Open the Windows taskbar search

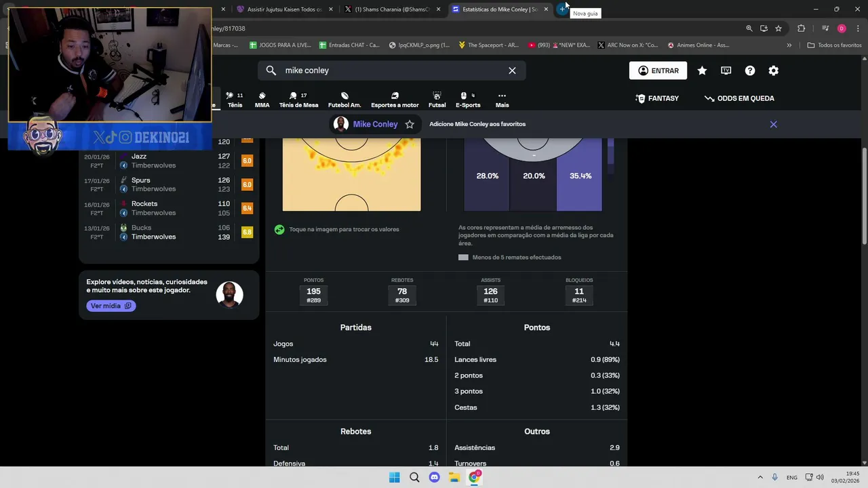click(x=414, y=477)
